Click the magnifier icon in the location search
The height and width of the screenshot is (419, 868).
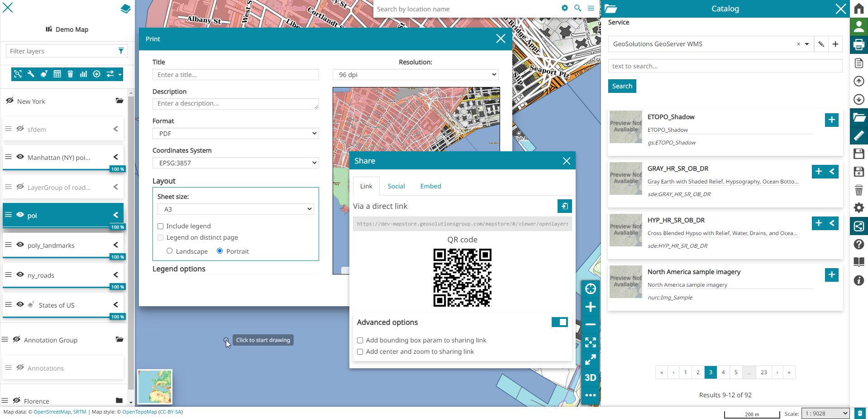point(577,8)
